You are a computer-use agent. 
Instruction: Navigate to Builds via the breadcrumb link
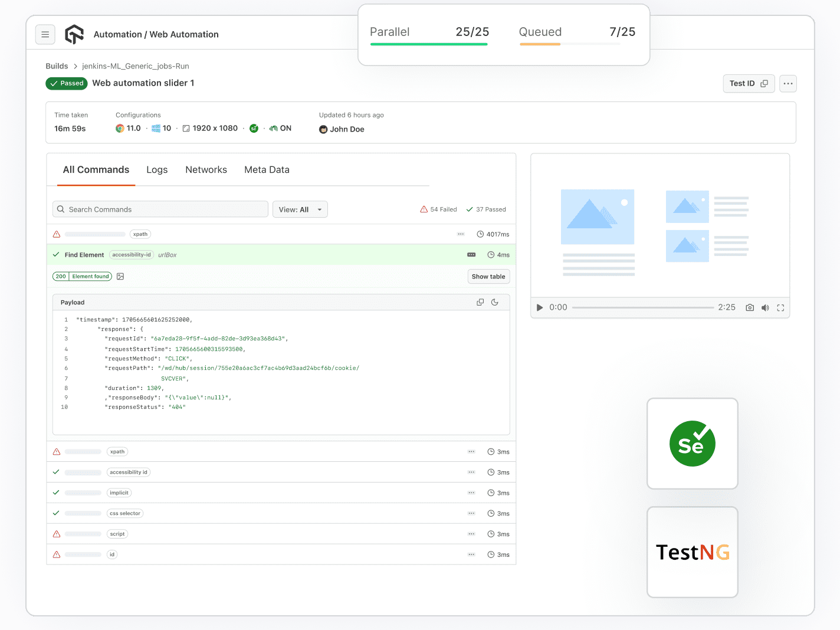[57, 66]
